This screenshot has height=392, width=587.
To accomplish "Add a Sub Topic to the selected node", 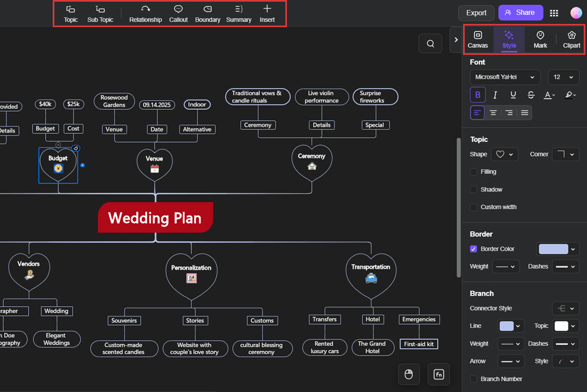I will coord(100,13).
